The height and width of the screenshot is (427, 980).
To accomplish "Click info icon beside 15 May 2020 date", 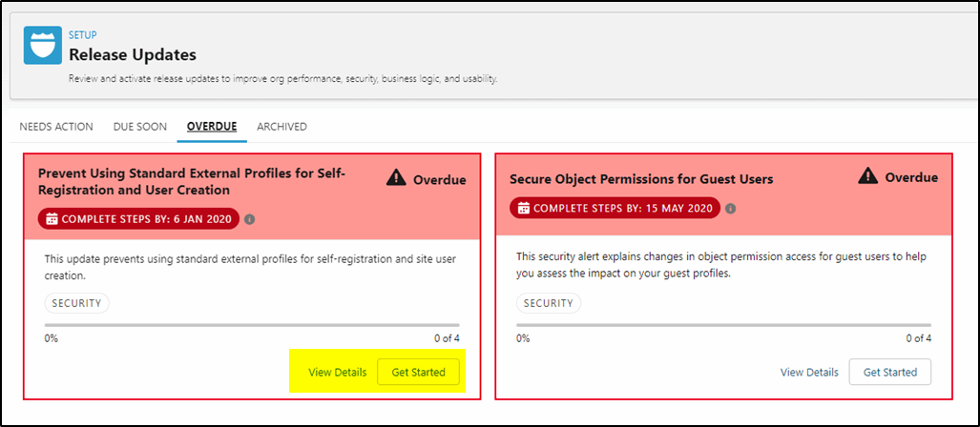I will (731, 209).
